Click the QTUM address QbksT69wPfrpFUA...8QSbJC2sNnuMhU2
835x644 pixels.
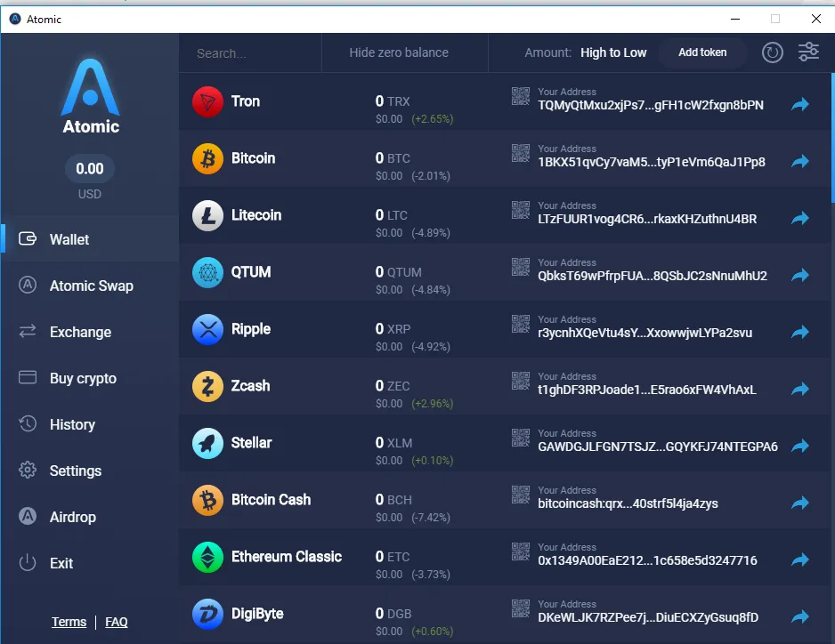point(653,277)
